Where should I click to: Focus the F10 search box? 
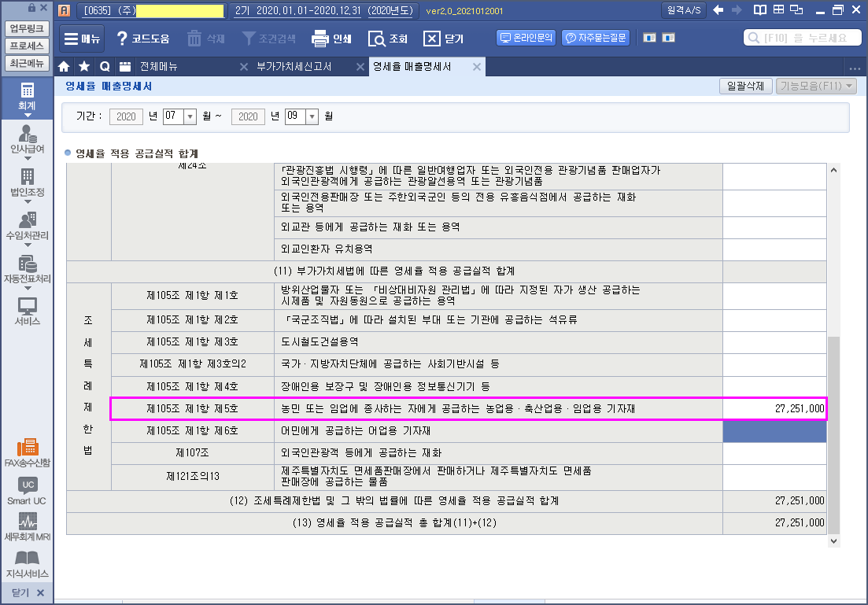(x=802, y=38)
